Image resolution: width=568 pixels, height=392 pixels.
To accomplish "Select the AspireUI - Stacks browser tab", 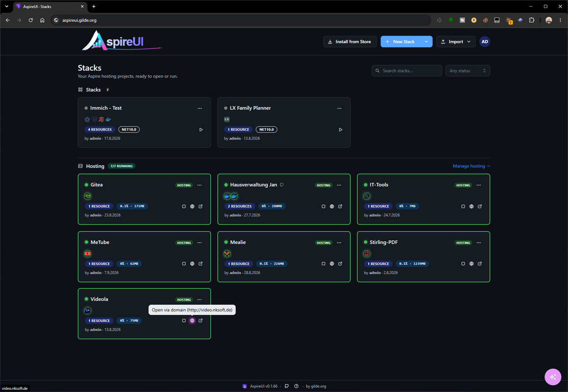I will point(50,7).
